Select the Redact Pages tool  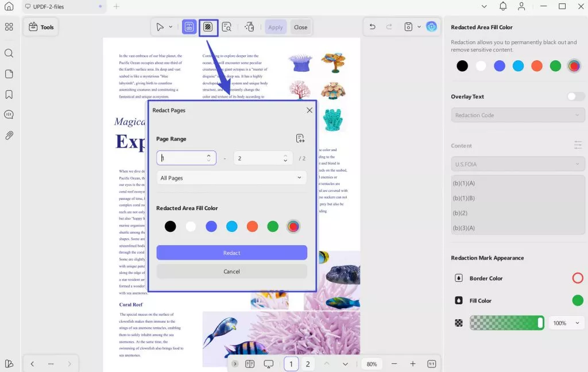tap(208, 27)
